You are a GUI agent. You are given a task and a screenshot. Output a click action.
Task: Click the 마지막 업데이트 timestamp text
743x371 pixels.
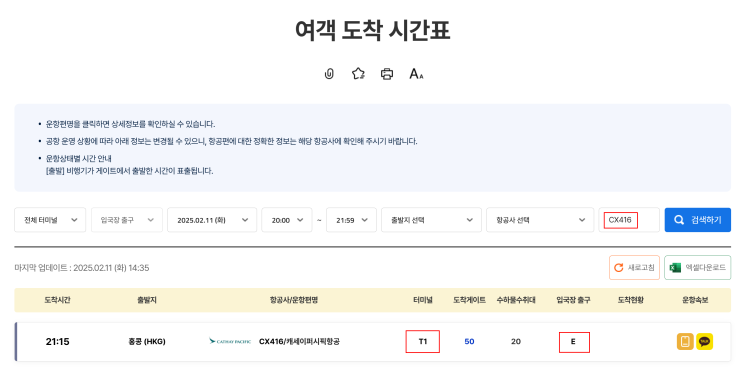pos(82,268)
